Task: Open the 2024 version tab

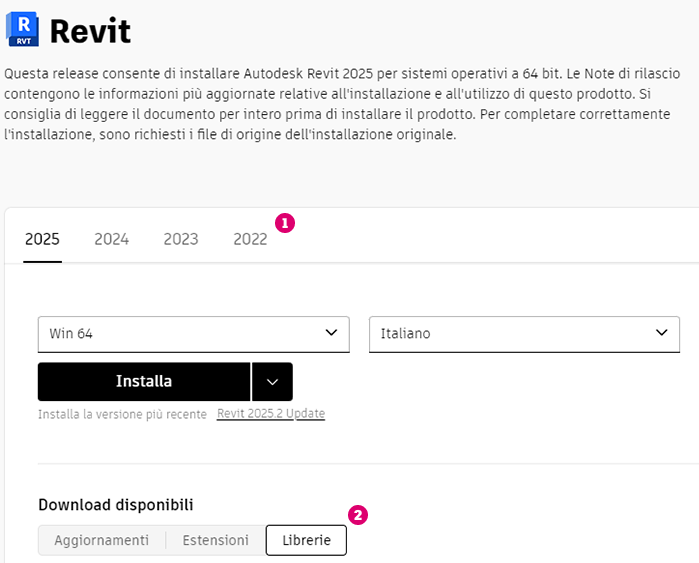Action: [x=111, y=239]
